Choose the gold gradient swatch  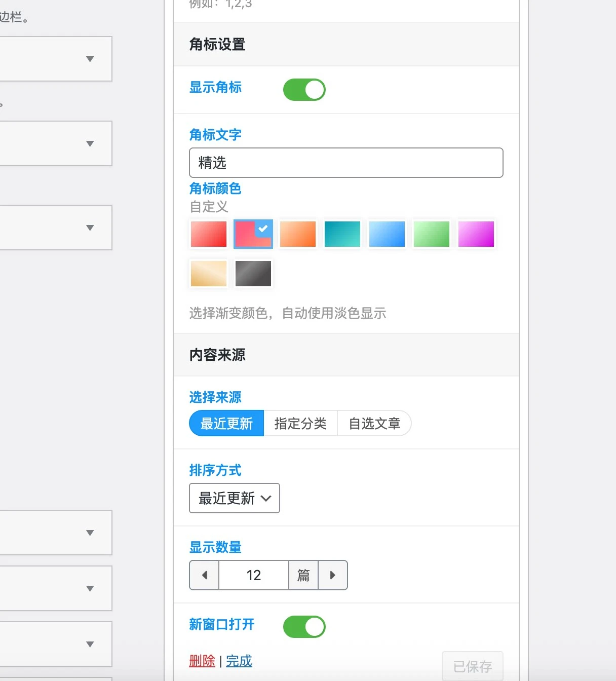(x=208, y=274)
